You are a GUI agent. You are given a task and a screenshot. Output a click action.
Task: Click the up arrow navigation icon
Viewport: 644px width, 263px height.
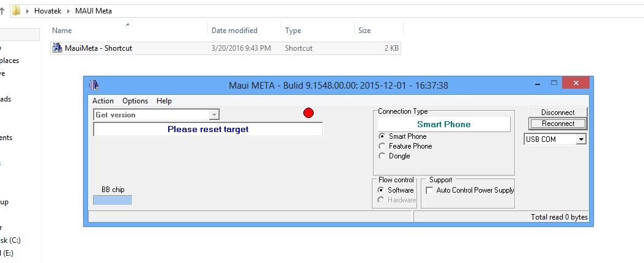[2, 10]
